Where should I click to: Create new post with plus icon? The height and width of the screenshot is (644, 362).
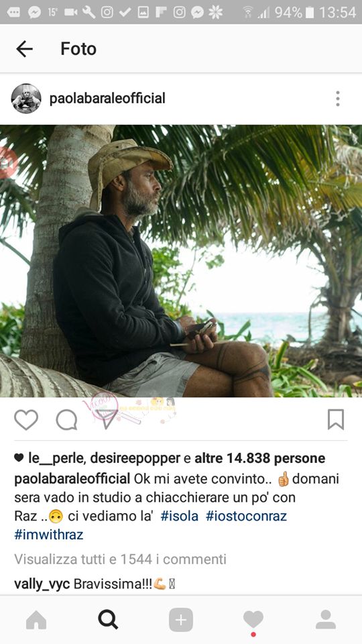point(180,620)
